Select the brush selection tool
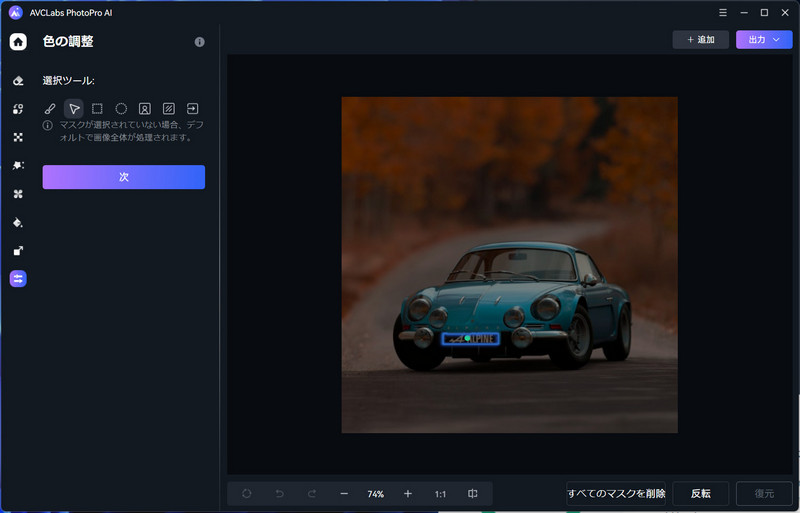 point(50,109)
